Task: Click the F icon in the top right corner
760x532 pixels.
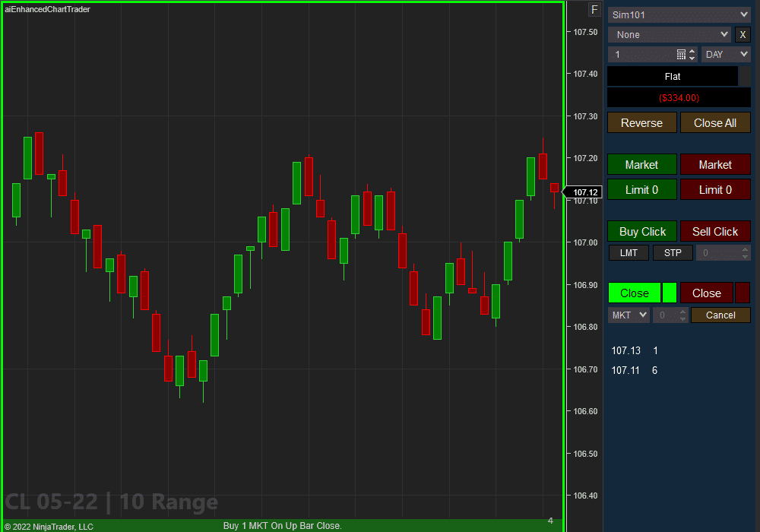Action: point(594,9)
